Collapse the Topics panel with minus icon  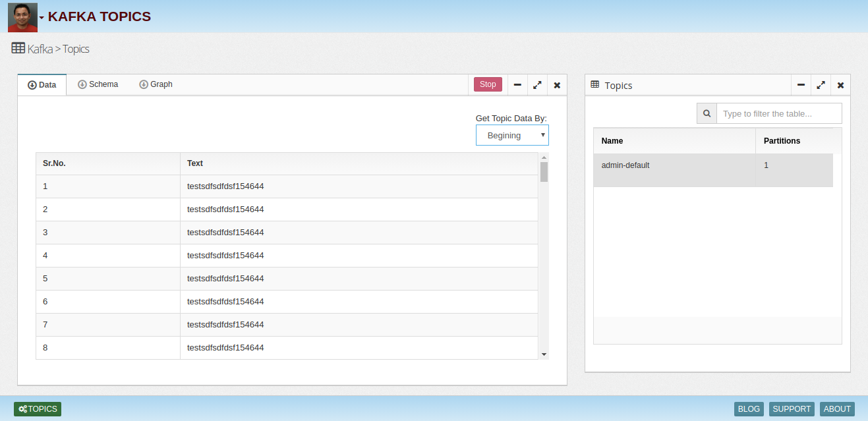tap(801, 85)
